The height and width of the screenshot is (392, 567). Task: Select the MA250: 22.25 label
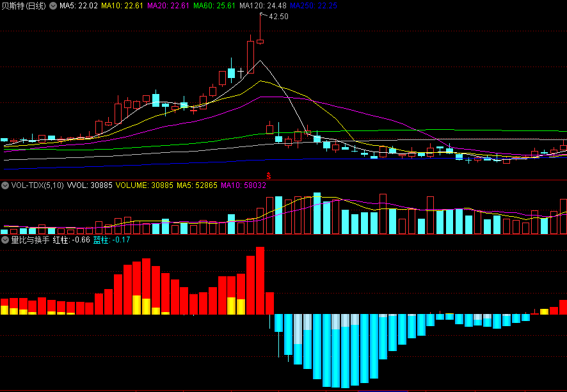314,6
